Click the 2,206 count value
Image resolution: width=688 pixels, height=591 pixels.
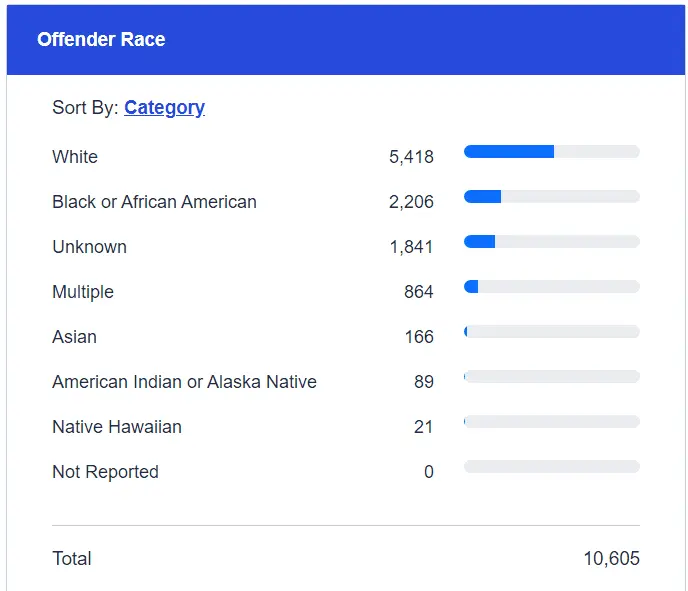click(x=411, y=202)
